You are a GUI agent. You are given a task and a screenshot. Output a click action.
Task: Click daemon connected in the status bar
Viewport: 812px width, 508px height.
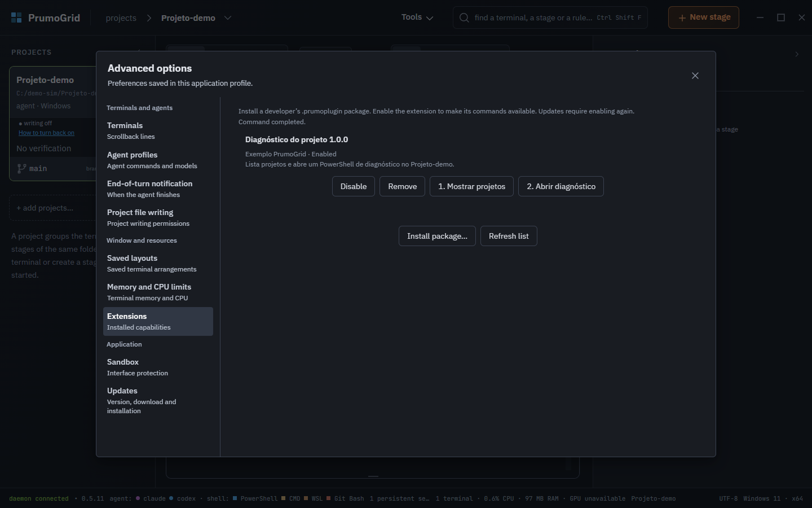point(39,498)
